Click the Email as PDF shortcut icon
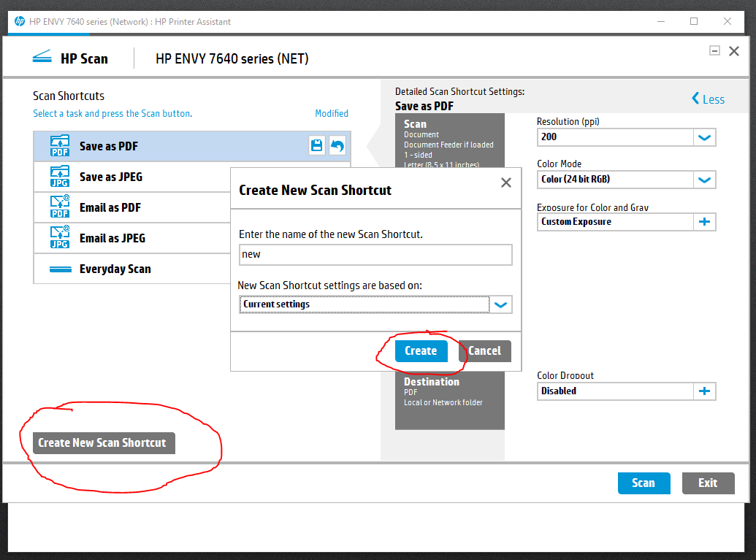This screenshot has width=756, height=560. (x=60, y=207)
